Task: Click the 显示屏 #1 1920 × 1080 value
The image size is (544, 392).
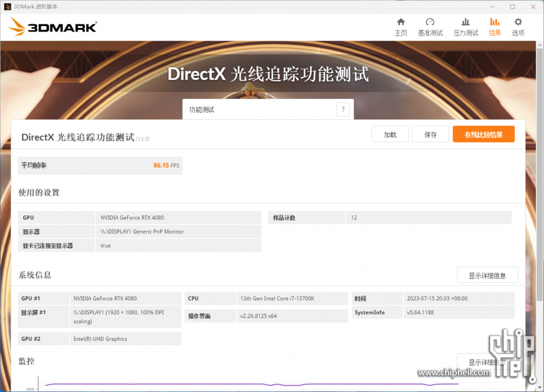Action: (x=119, y=316)
